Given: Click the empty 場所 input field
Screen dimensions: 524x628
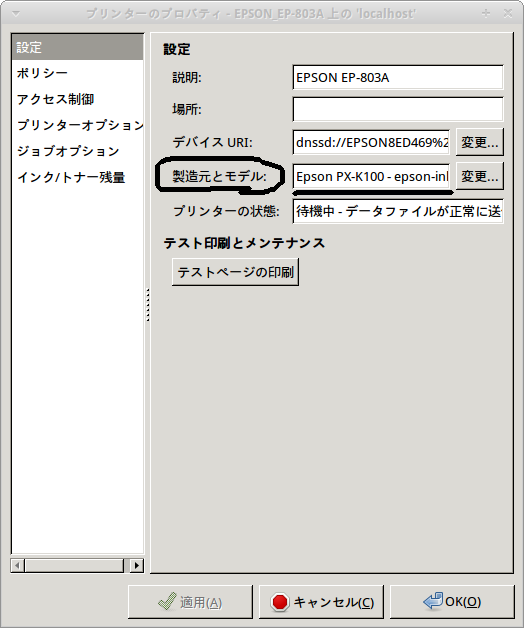Looking at the screenshot, I should click(398, 109).
